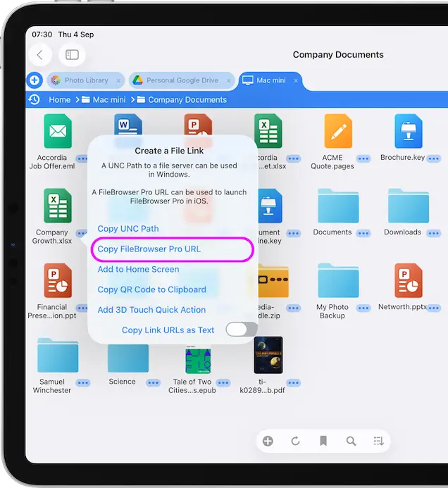Screen dimensions: 448x488
Task: Open the sort and select list icon
Action: pos(378,442)
